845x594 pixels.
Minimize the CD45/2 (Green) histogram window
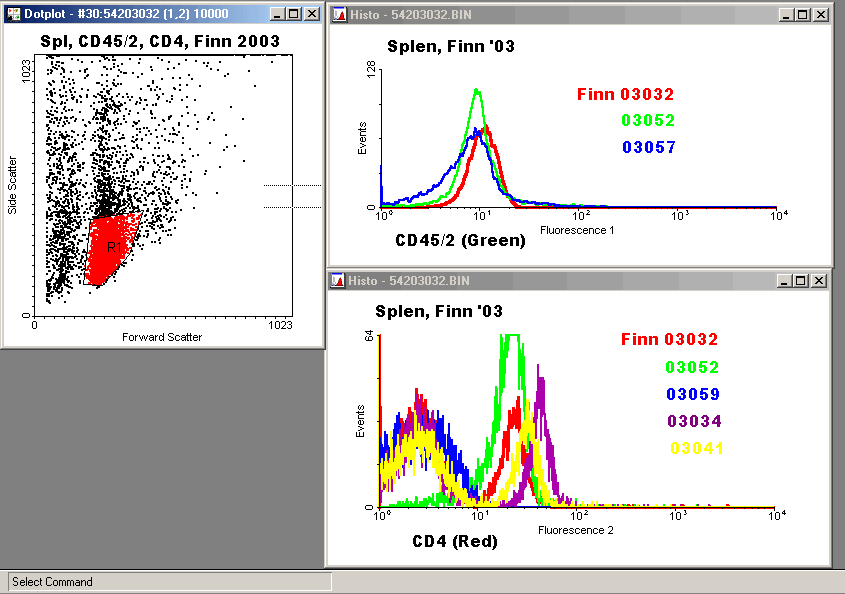click(786, 14)
